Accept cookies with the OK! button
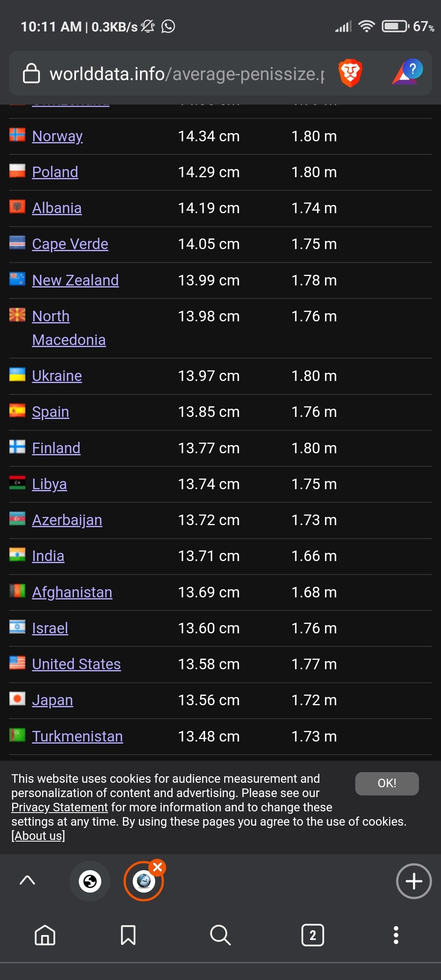Screen dimensions: 441x980 click(x=387, y=783)
